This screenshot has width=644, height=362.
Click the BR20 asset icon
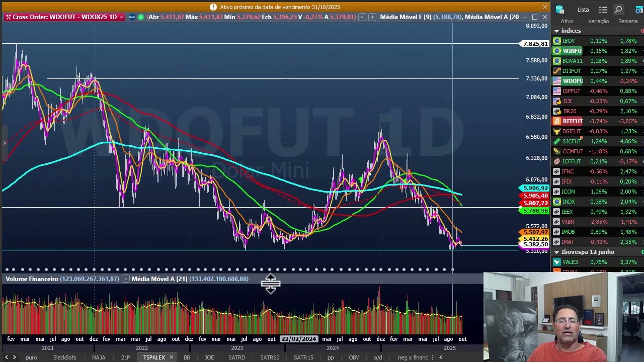coord(556,111)
